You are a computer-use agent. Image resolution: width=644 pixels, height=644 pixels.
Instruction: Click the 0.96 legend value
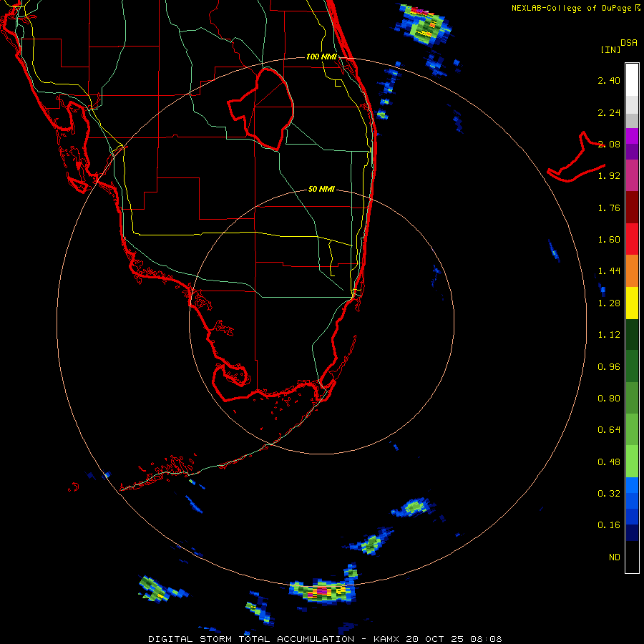click(609, 367)
